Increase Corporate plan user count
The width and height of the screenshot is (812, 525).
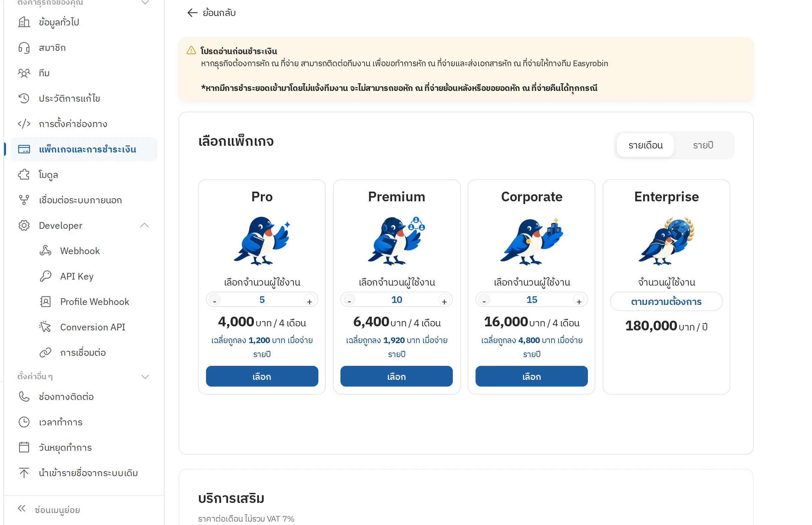point(579,300)
